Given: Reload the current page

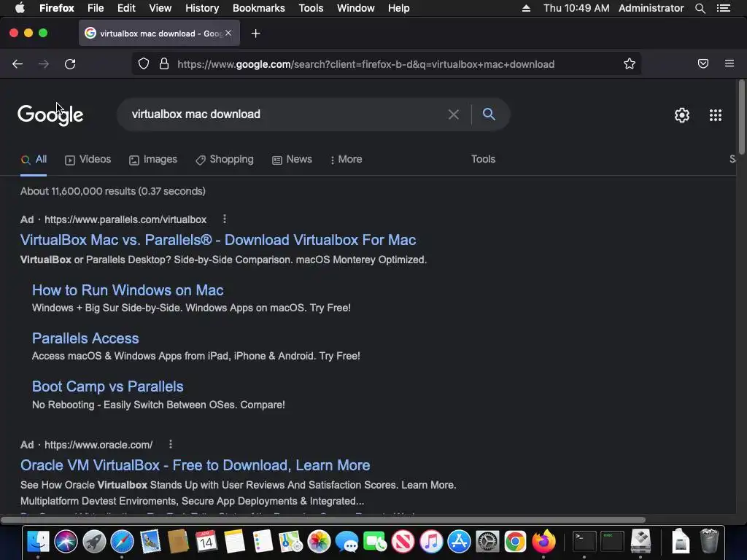Looking at the screenshot, I should (x=70, y=64).
